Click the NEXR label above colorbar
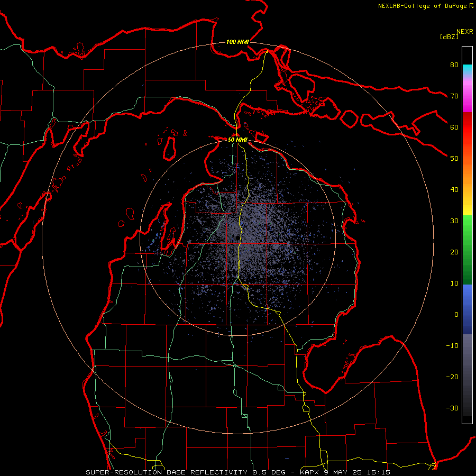Viewport: 476px width, 476px height. [x=465, y=32]
